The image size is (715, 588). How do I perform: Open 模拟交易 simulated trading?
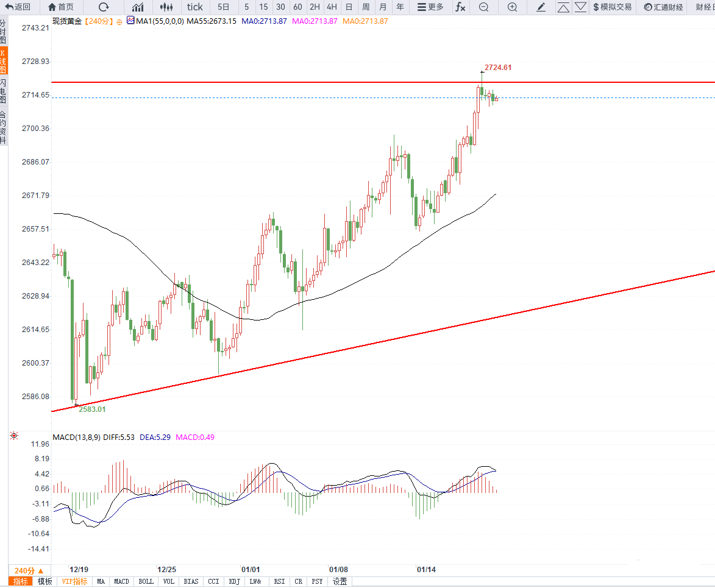[x=613, y=7]
